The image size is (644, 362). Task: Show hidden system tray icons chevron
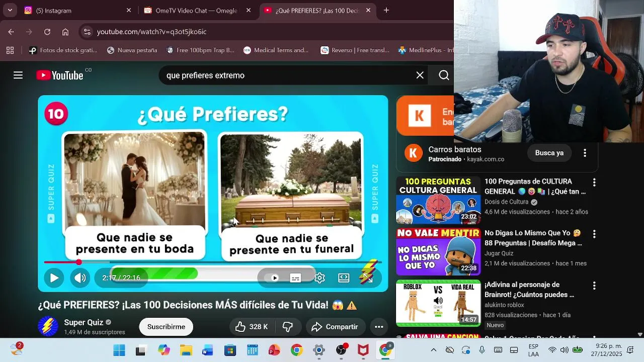(x=434, y=350)
